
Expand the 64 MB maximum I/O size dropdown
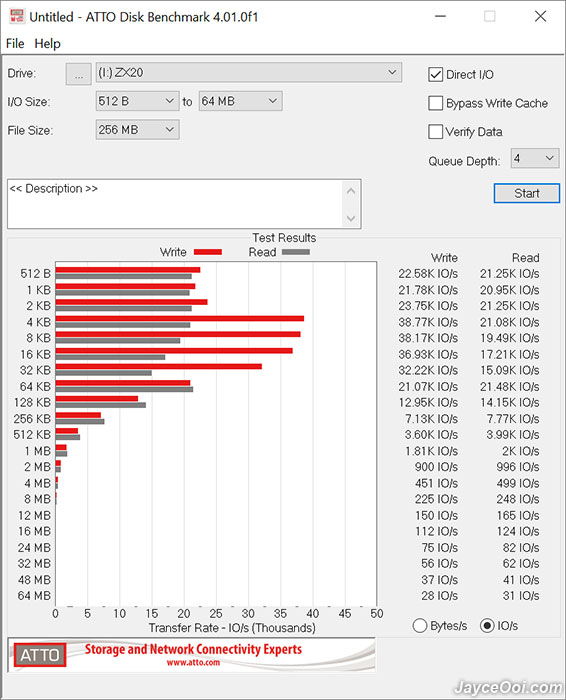[240, 101]
